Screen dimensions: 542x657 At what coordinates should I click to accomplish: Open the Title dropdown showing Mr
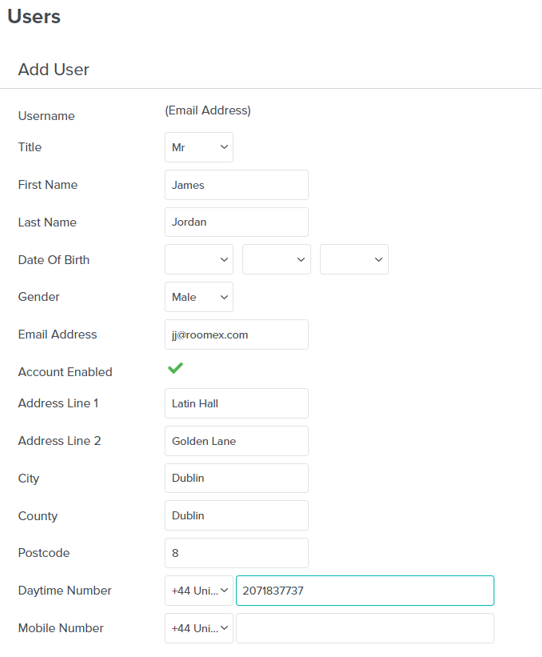click(199, 147)
